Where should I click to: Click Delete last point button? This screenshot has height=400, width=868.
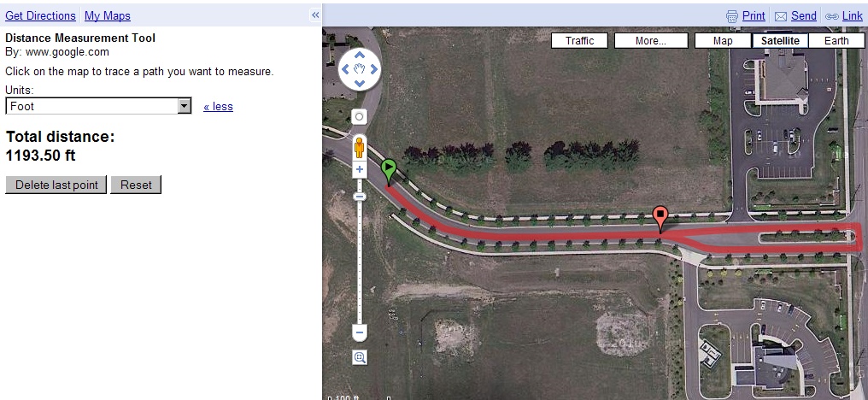coord(56,185)
